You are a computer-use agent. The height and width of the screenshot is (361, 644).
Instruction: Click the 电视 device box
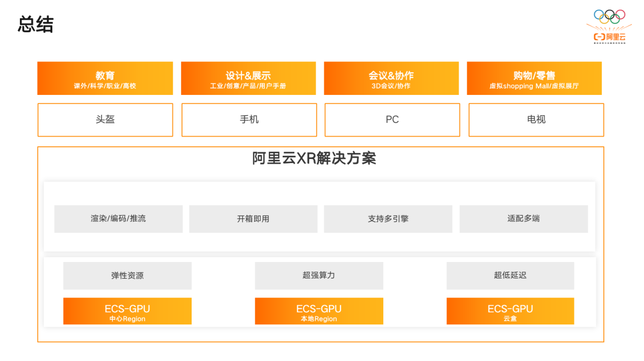(536, 120)
